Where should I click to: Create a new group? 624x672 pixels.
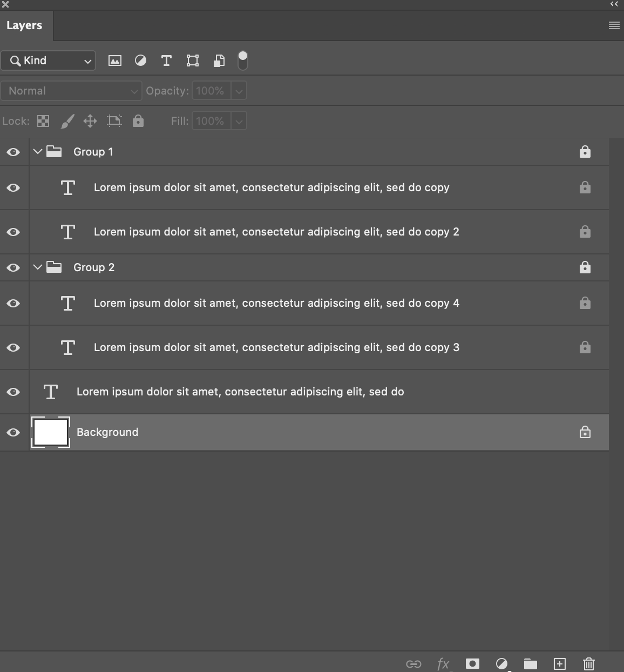pyautogui.click(x=530, y=664)
